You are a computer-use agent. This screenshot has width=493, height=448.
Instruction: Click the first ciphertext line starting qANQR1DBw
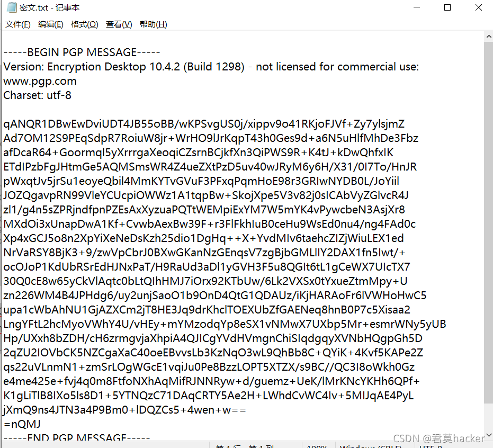[204, 124]
